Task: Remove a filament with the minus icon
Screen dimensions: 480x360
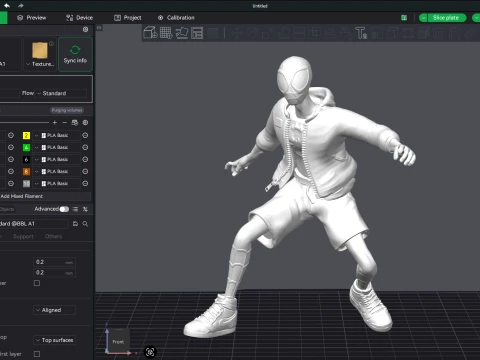Action: click(65, 123)
